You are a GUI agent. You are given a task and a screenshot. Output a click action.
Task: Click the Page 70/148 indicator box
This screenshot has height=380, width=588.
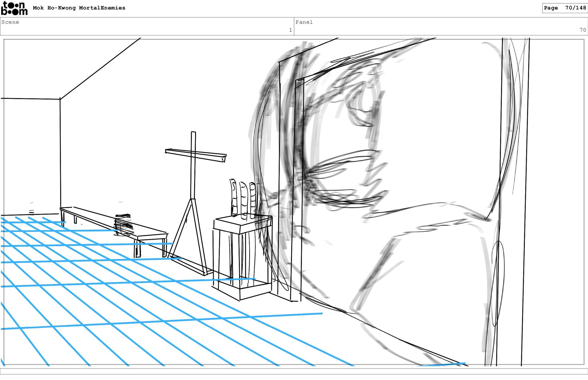coord(564,8)
